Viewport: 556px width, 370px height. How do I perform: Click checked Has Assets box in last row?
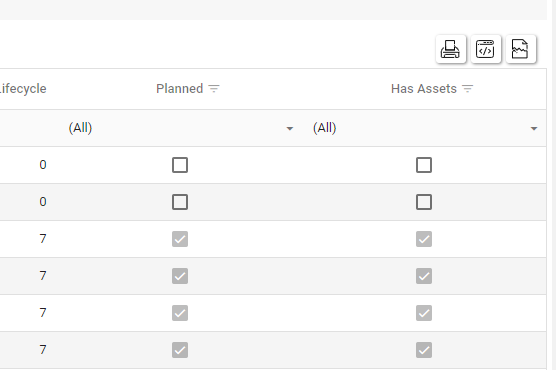[424, 350]
